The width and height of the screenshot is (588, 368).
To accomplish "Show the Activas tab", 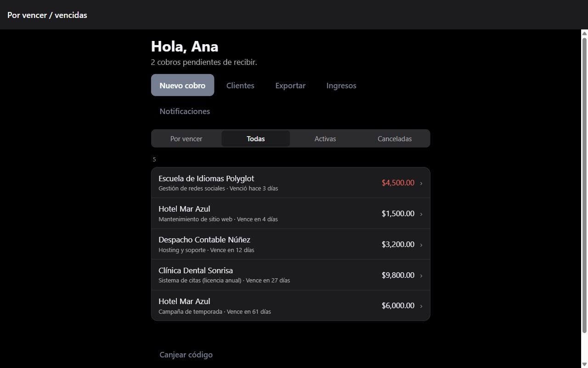I will click(325, 138).
